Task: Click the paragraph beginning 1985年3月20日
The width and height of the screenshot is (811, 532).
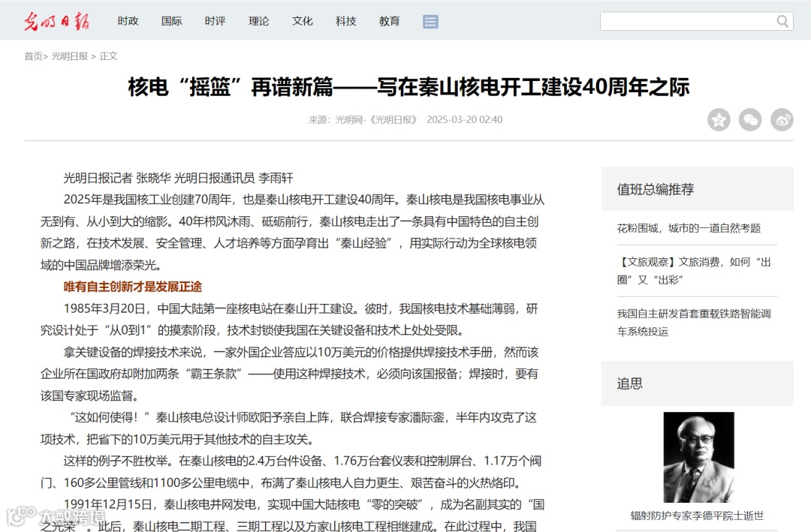Action: (290, 320)
